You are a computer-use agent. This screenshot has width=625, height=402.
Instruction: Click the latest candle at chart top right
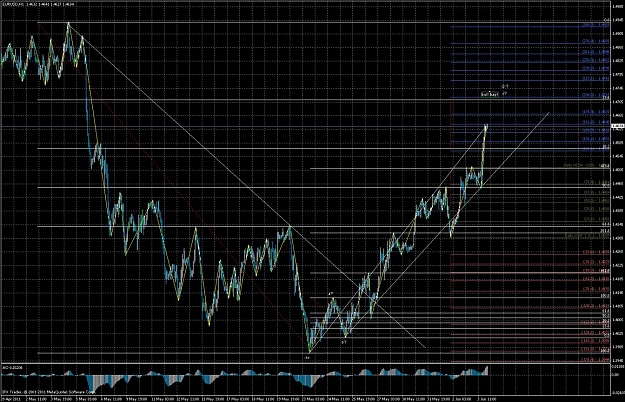tap(486, 127)
